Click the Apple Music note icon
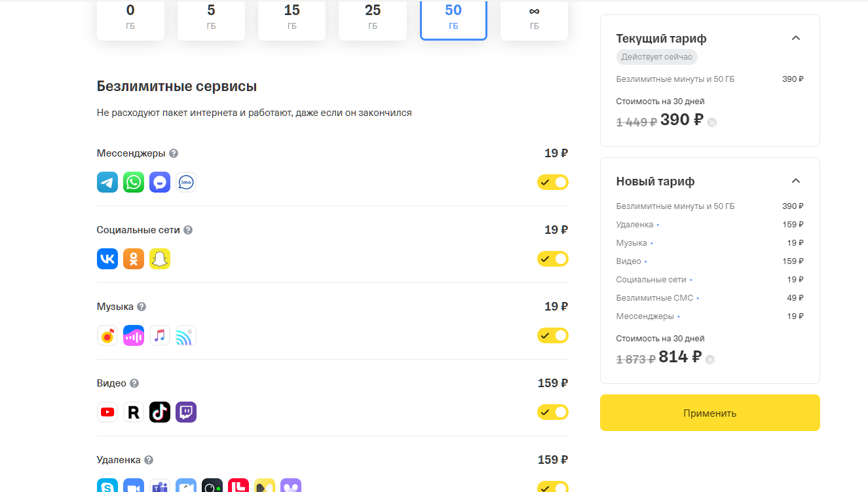Image resolution: width=868 pixels, height=492 pixels. click(x=160, y=335)
